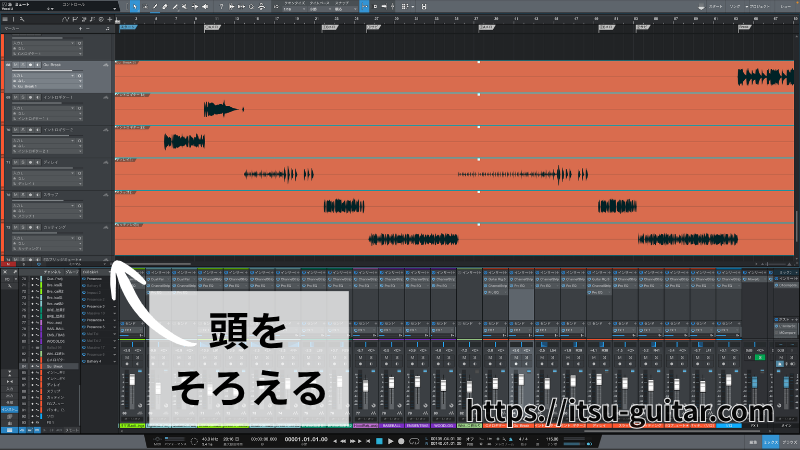Click the Record button in the transport
The width and height of the screenshot is (800, 450).
(401, 441)
